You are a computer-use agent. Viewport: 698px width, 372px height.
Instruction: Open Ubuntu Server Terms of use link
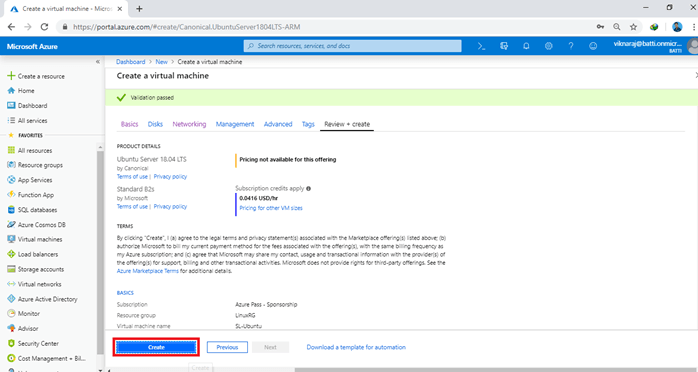point(132,177)
